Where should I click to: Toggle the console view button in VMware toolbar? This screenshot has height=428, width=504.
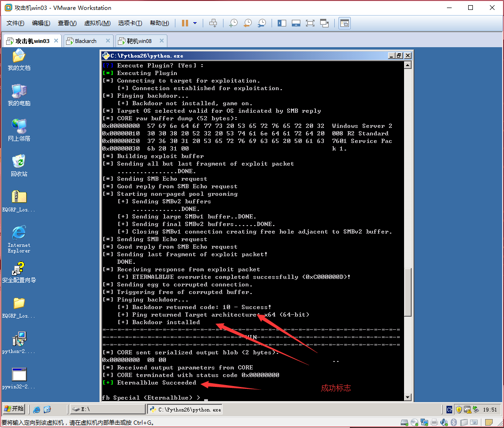click(x=345, y=23)
